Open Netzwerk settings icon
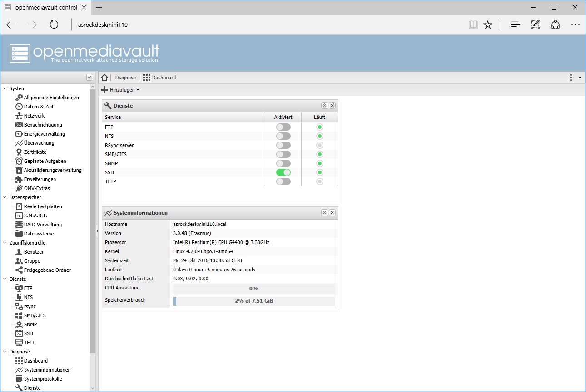Screen dimensions: 586x392 (x=19, y=116)
